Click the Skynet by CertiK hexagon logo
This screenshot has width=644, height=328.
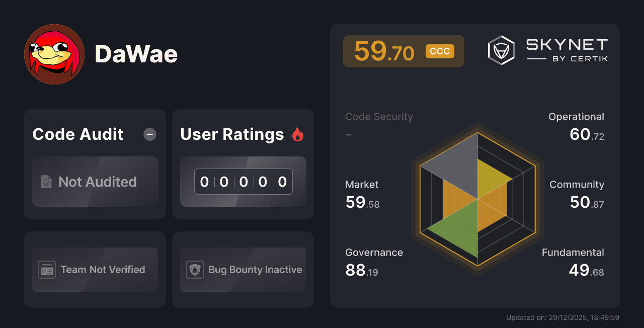(x=500, y=49)
